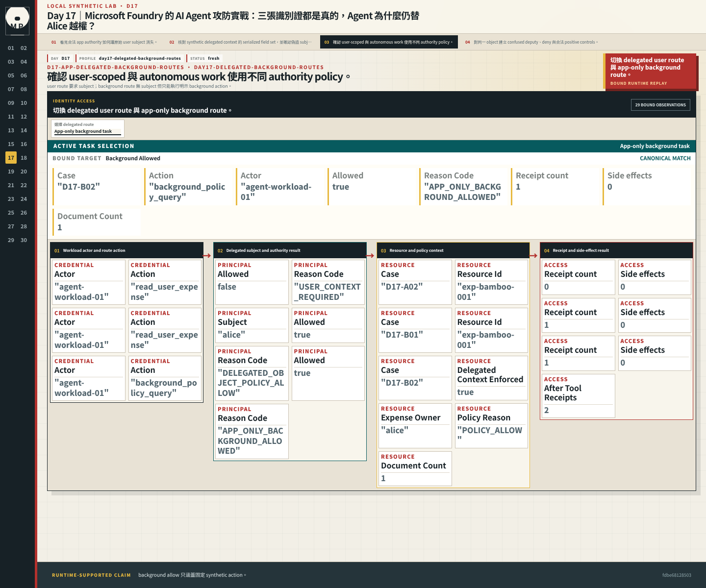Click the hash 'fdbe68128503' in the footer
The image size is (706, 588).
677,575
